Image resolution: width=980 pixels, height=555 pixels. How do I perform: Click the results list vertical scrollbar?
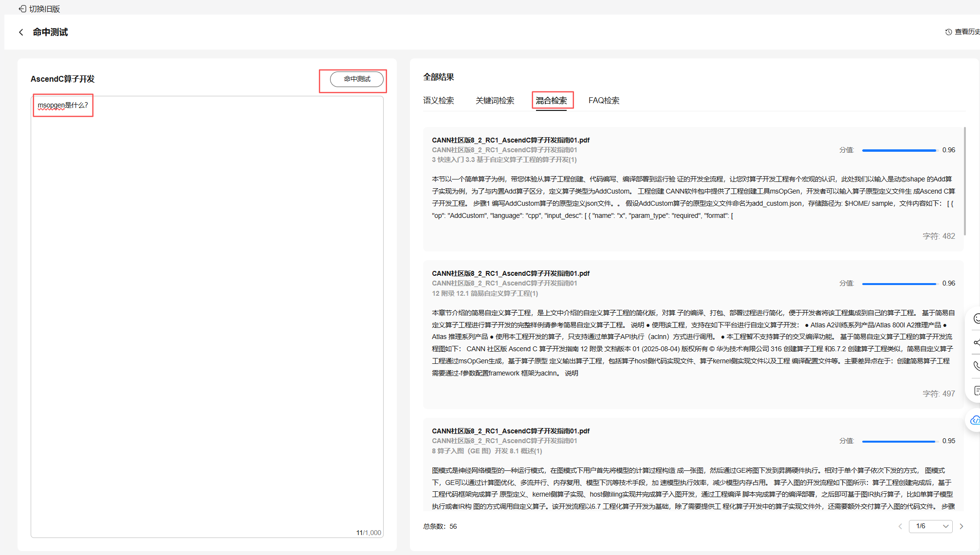coord(964,181)
